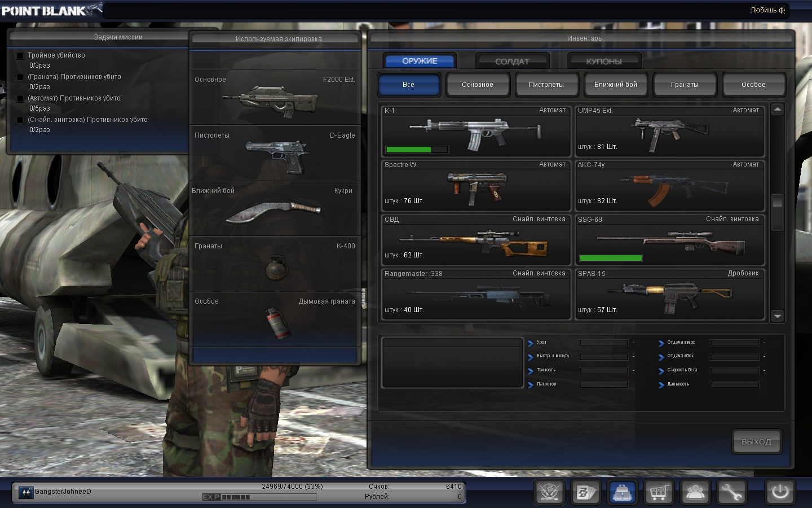Click the Скорость бега stat arrow
The width and height of the screenshot is (812, 508).
[661, 371]
